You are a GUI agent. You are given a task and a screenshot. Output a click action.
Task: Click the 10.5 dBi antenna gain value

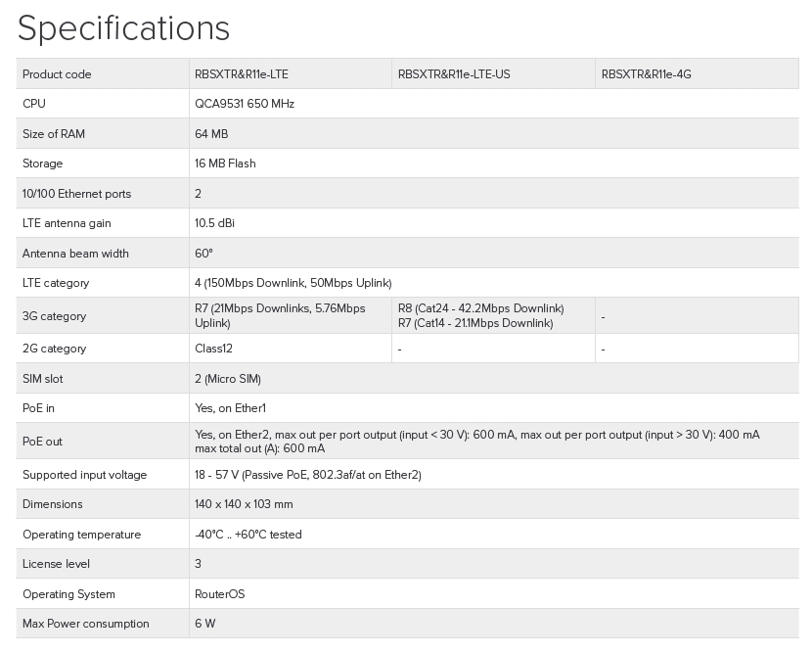click(214, 223)
